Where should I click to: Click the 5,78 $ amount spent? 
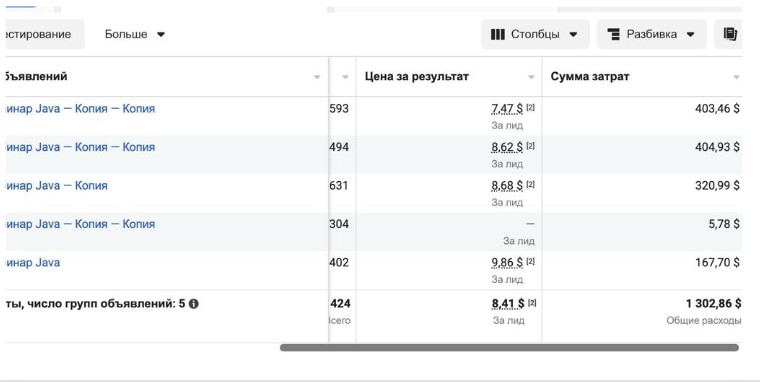click(x=724, y=224)
